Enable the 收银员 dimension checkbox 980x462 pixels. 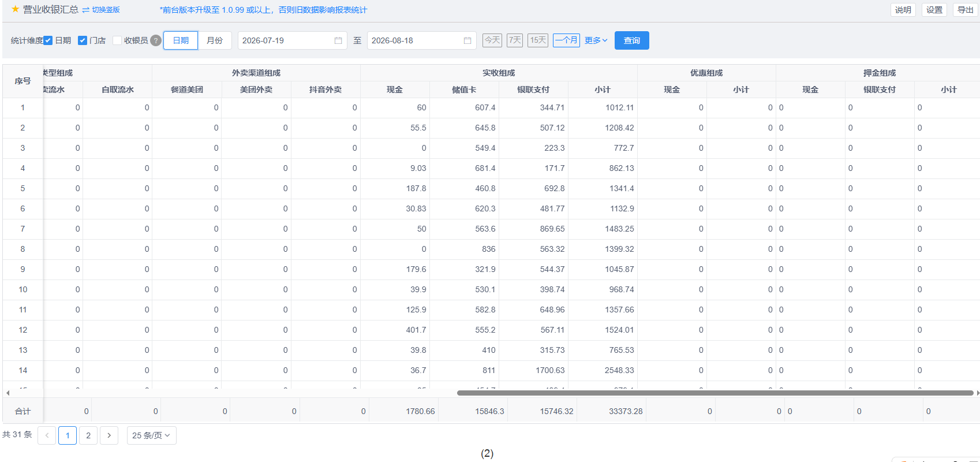[117, 40]
